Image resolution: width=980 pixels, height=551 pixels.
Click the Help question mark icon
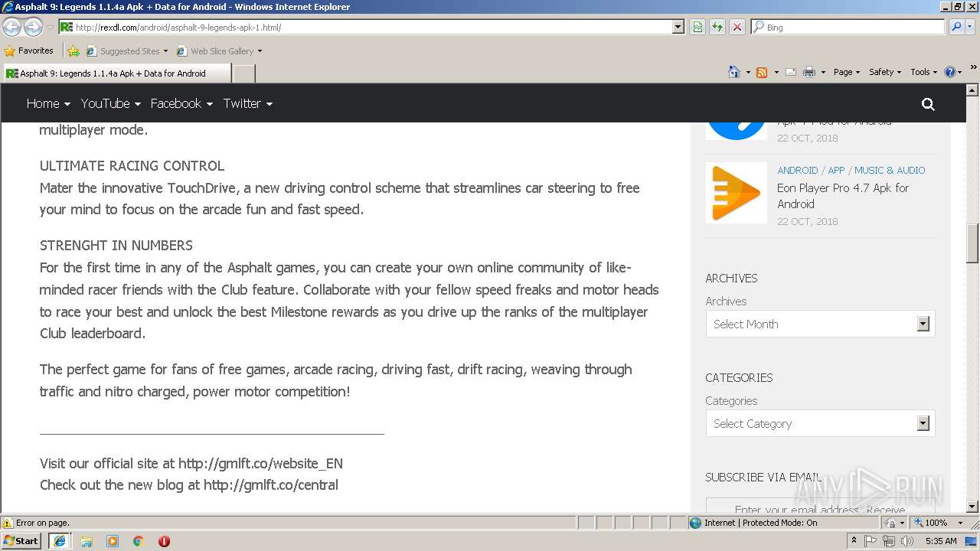coord(950,72)
